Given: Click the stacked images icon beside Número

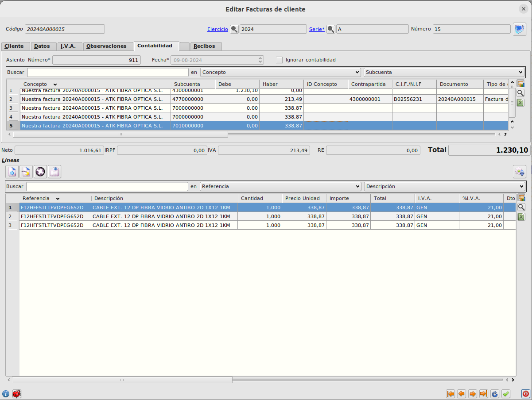Looking at the screenshot, I should [x=519, y=29].
